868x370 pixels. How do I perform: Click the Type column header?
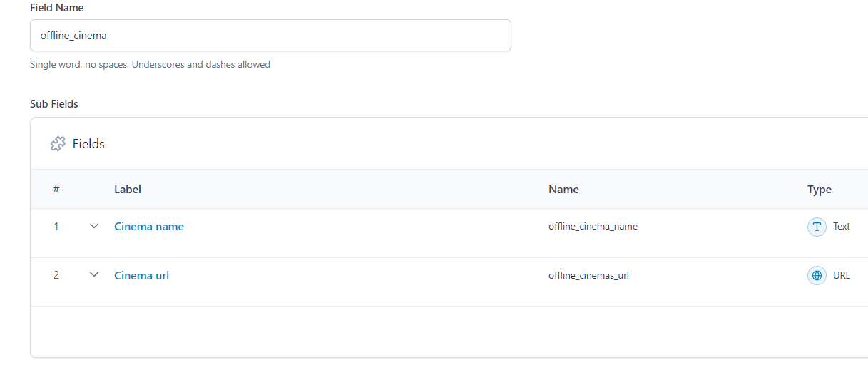tap(820, 190)
